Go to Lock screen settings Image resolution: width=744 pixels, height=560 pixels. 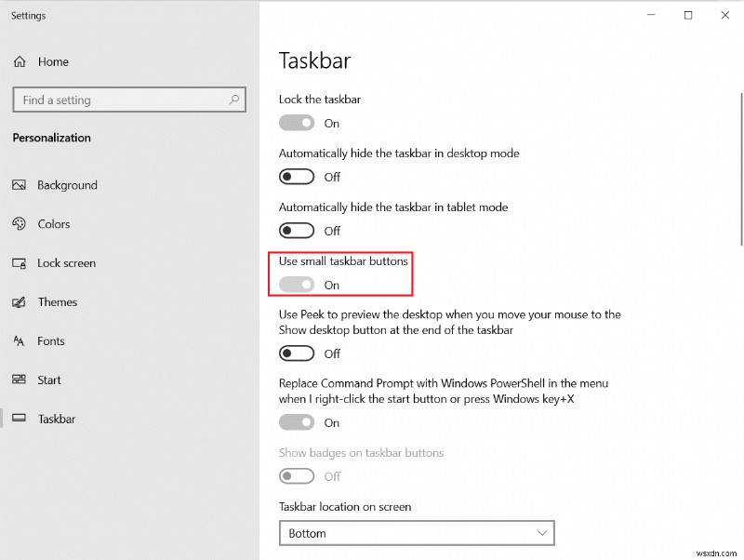click(66, 263)
